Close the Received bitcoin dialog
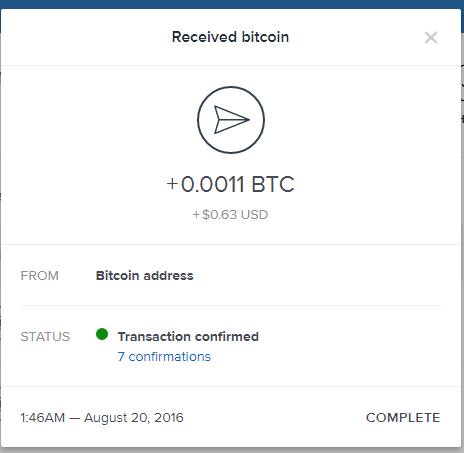464x453 pixels. pos(431,38)
